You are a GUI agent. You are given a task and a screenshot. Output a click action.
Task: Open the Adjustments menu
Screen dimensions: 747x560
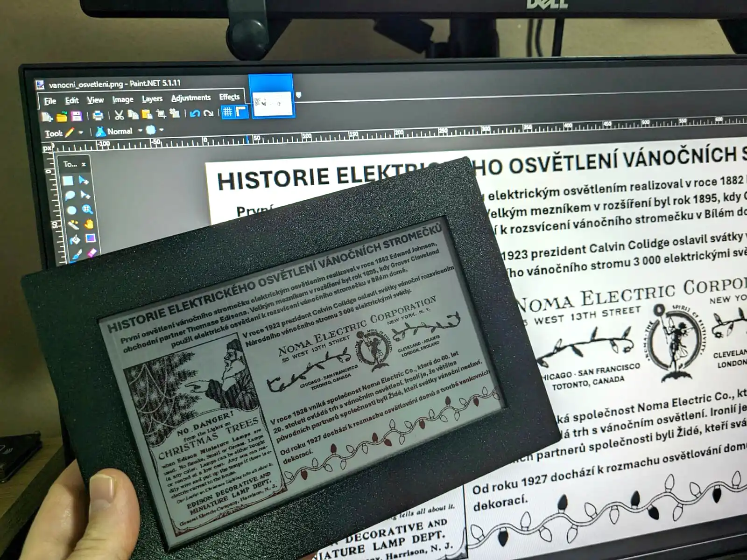coord(190,98)
